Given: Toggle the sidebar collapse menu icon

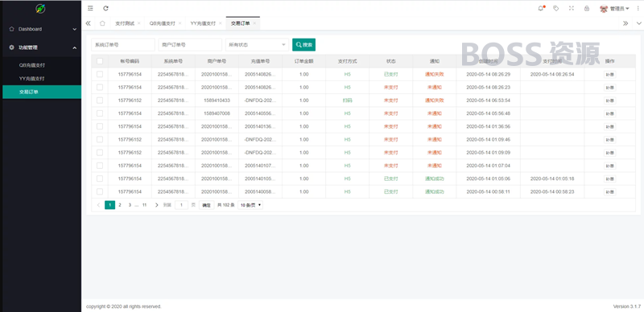Looking at the screenshot, I should click(x=90, y=8).
